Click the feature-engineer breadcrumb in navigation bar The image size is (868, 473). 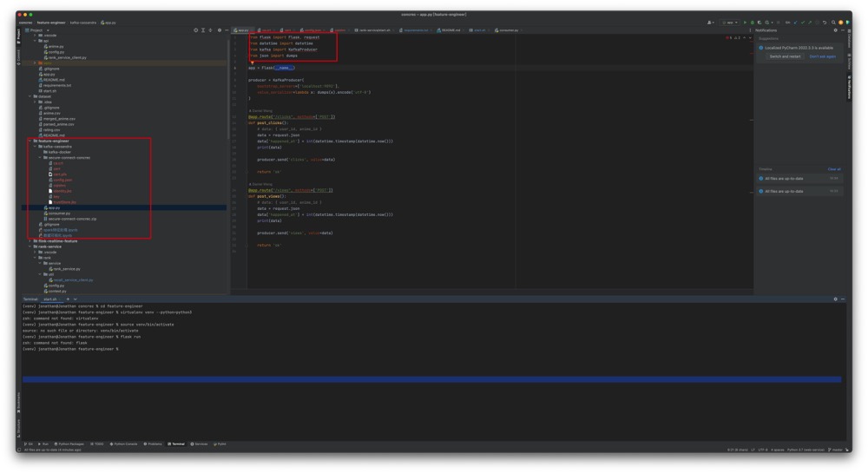[x=51, y=23]
